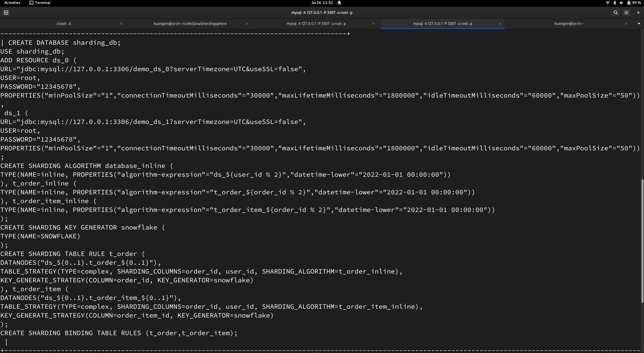The image size is (644, 353).
Task: Switch to the './clash -d .' tab
Action: (64, 24)
